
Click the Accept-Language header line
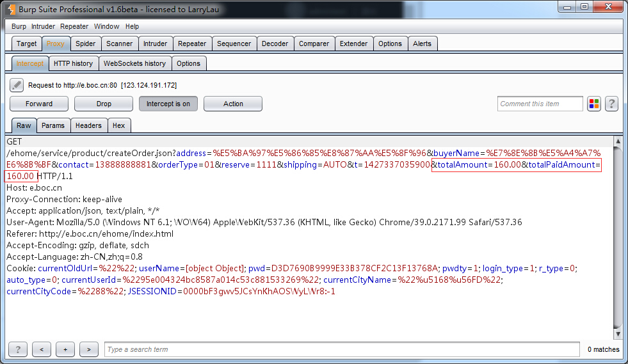(74, 257)
